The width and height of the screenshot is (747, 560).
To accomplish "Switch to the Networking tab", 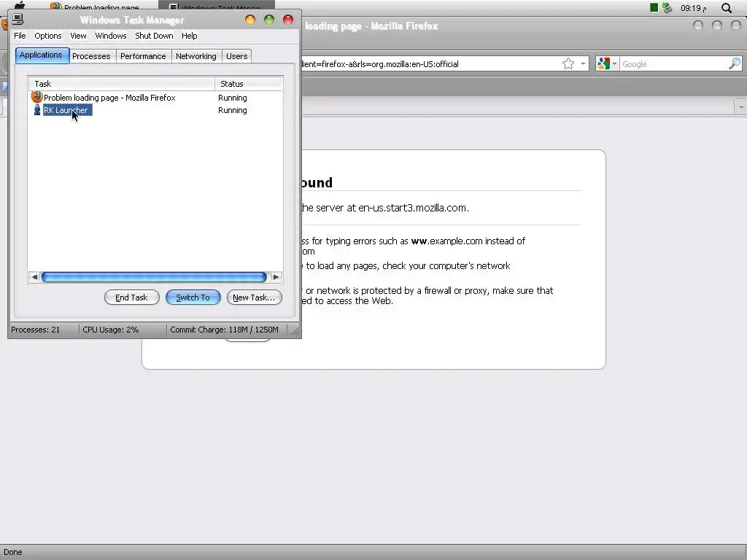I will (196, 56).
